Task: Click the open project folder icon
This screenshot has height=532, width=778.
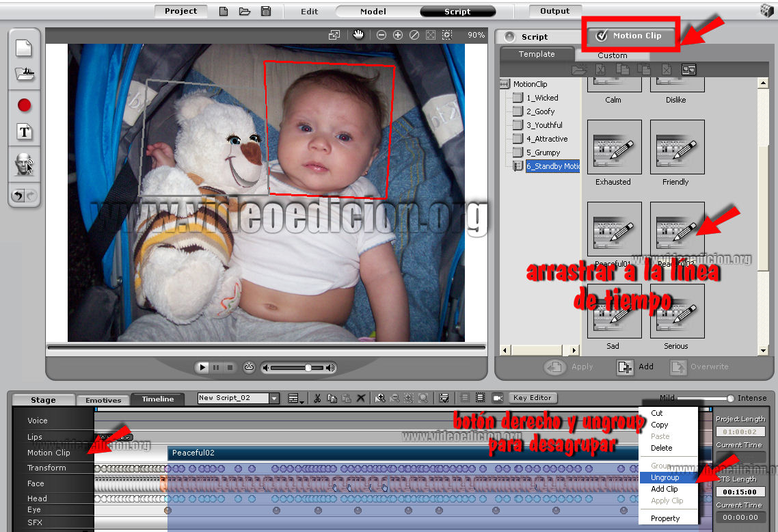Action: (x=245, y=12)
